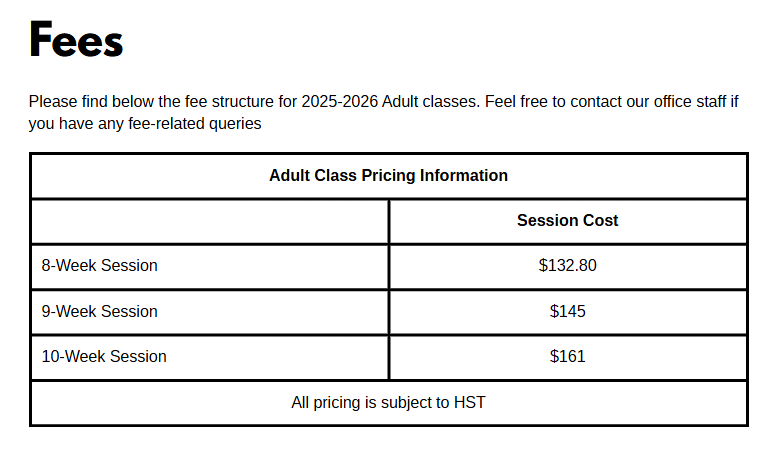Image resolution: width=771 pixels, height=462 pixels.
Task: Select the "Adult Class Pricing Information" table title
Action: coord(388,176)
